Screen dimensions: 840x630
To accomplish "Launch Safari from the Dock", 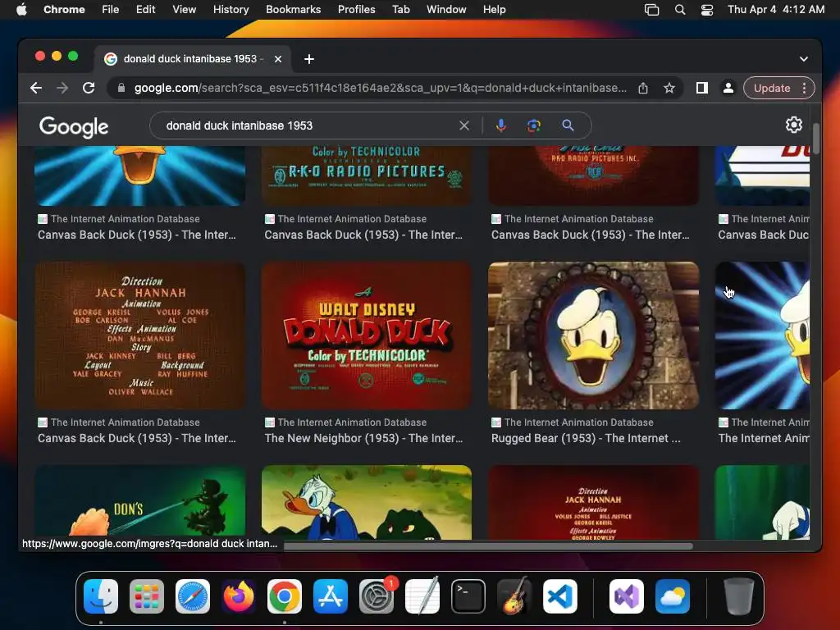I will (x=193, y=596).
